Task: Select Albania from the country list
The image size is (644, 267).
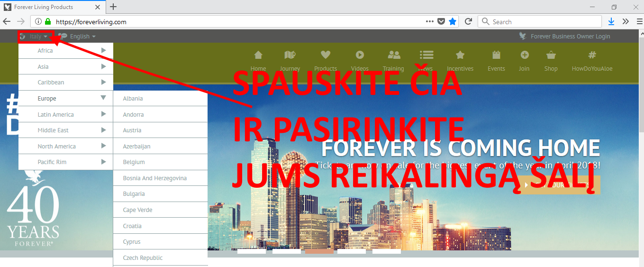Action: click(x=161, y=99)
